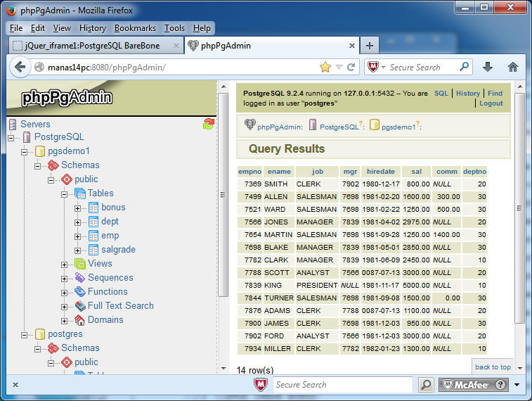Bookmark this page with the star icon

(325, 68)
